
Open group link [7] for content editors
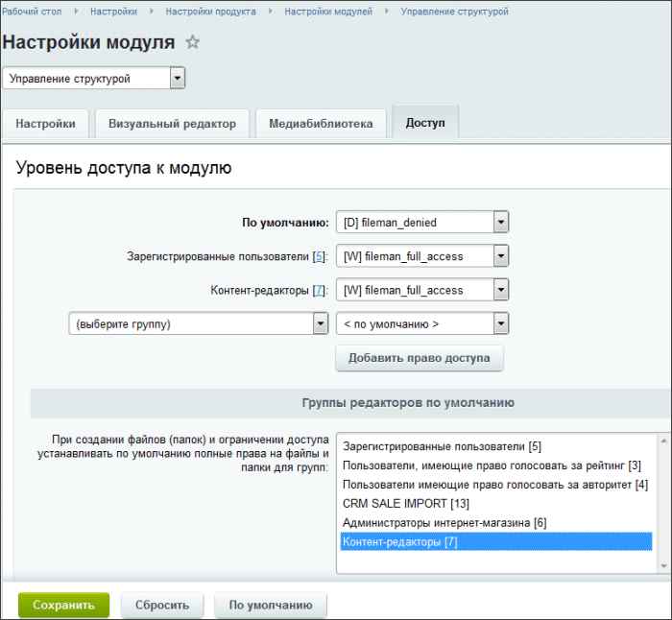(x=320, y=291)
